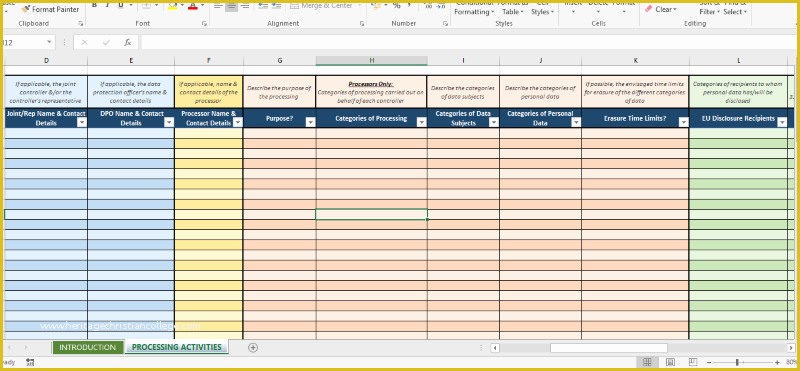The image size is (800, 371).
Task: Select column K header
Action: tap(635, 61)
